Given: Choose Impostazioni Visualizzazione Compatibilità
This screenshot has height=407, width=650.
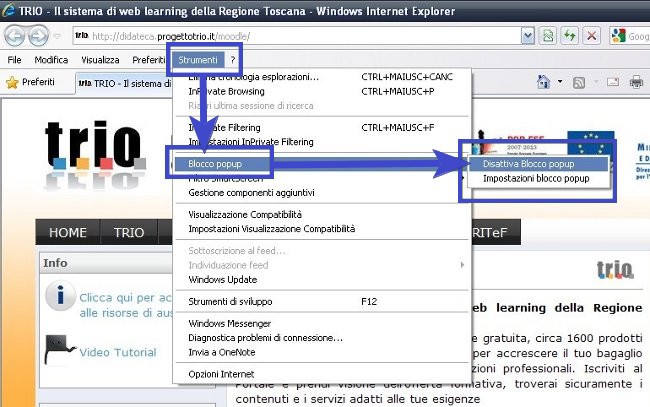Looking at the screenshot, I should pos(322,229).
